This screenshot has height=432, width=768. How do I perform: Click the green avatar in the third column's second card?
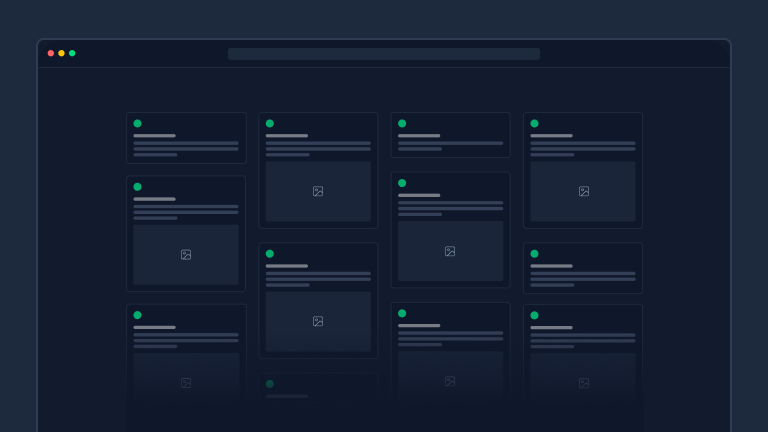(402, 183)
